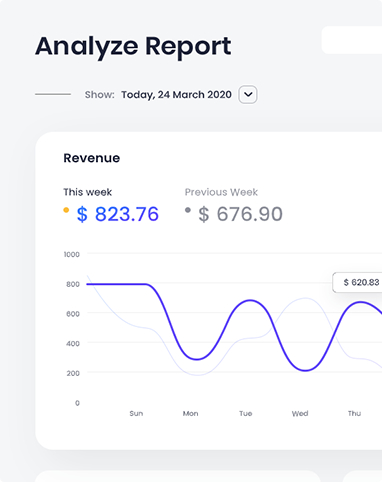Click the Today, 24 March 2020 date text
This screenshot has width=382, height=482.
click(x=176, y=95)
